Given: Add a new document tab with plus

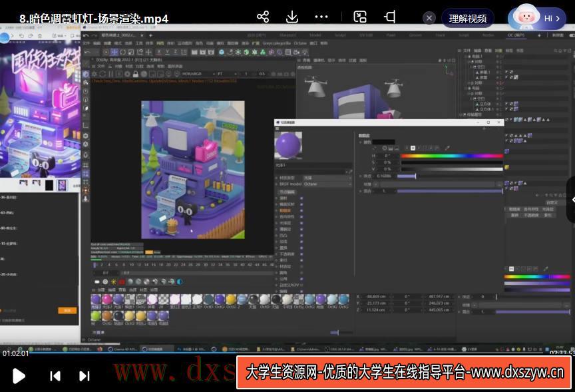Looking at the screenshot, I should [150, 35].
